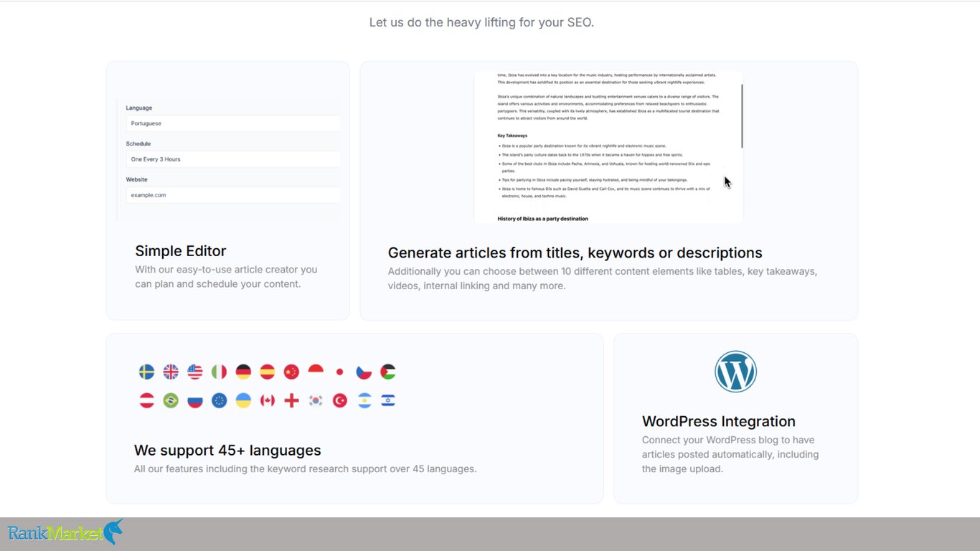980x551 pixels.
Task: Click the Website label in editor preview
Action: pyautogui.click(x=137, y=179)
